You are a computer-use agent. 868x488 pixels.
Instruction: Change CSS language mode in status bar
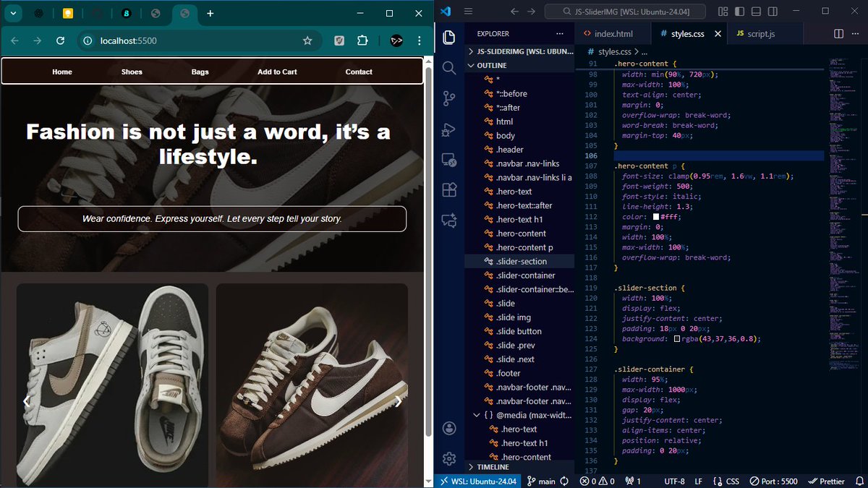pyautogui.click(x=726, y=481)
